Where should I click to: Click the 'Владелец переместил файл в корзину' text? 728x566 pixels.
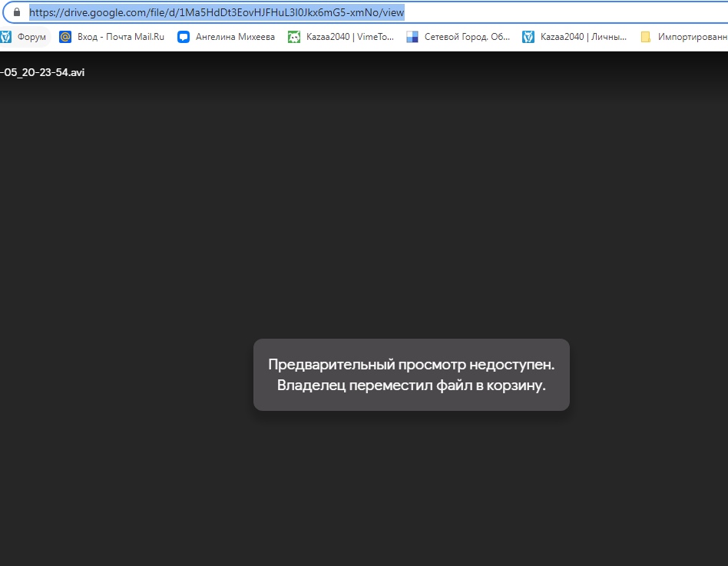pos(411,386)
